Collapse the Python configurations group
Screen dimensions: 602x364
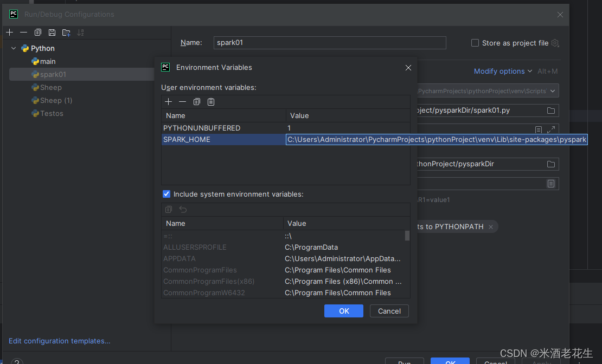pyautogui.click(x=13, y=48)
